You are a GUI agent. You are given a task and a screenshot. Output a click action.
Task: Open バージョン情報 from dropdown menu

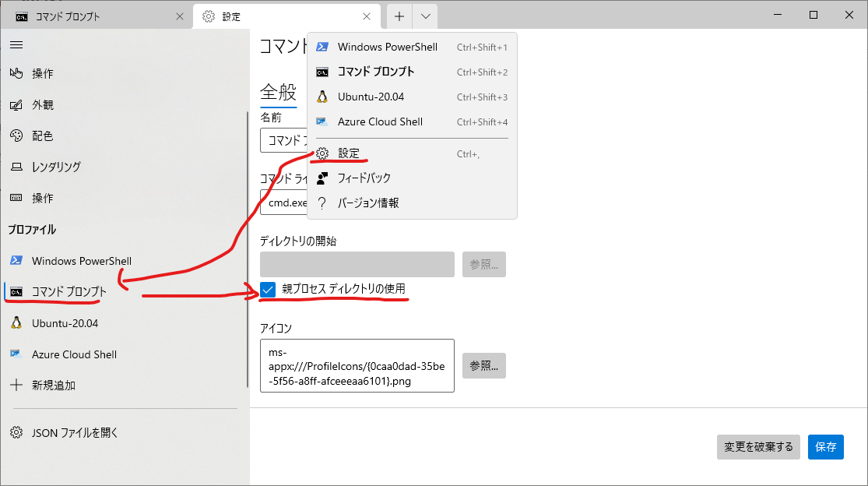click(x=412, y=203)
